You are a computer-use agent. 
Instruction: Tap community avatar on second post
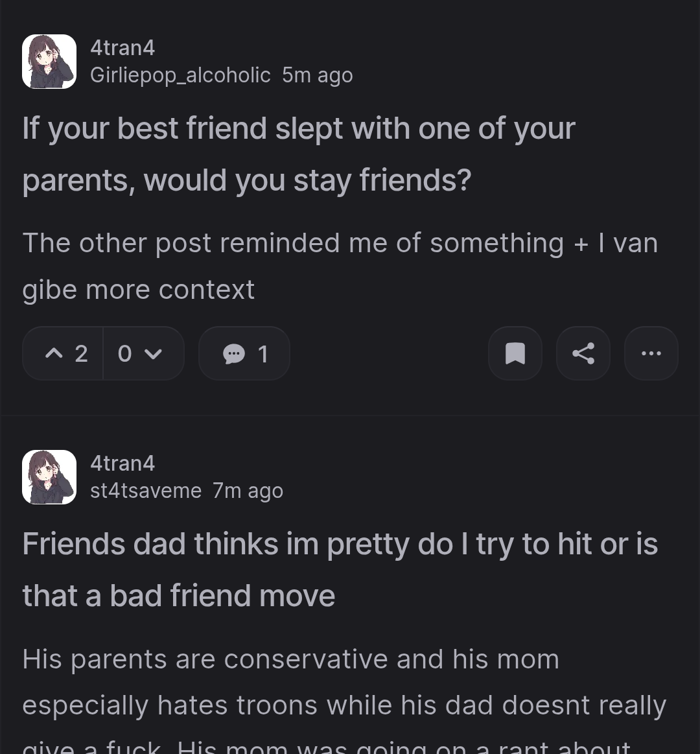(x=49, y=477)
